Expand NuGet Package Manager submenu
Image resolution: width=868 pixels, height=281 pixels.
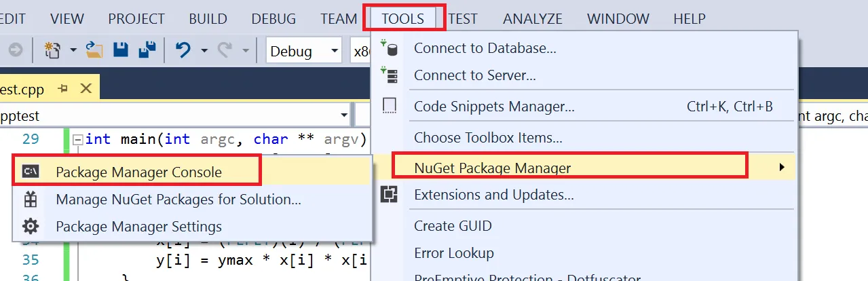point(584,167)
